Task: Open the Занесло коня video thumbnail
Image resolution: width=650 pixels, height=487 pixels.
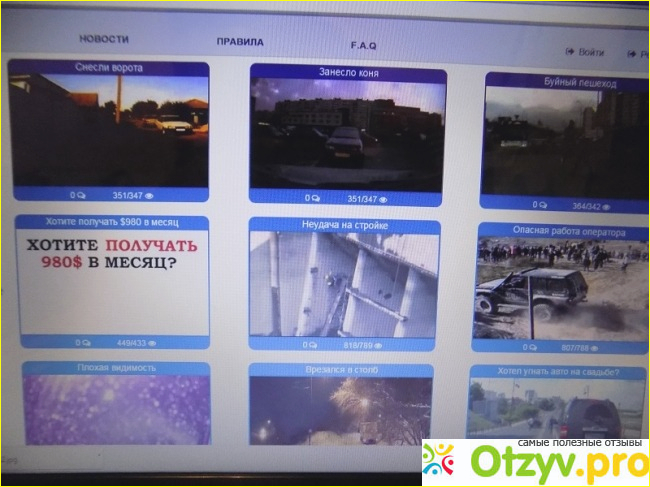Action: [347, 135]
